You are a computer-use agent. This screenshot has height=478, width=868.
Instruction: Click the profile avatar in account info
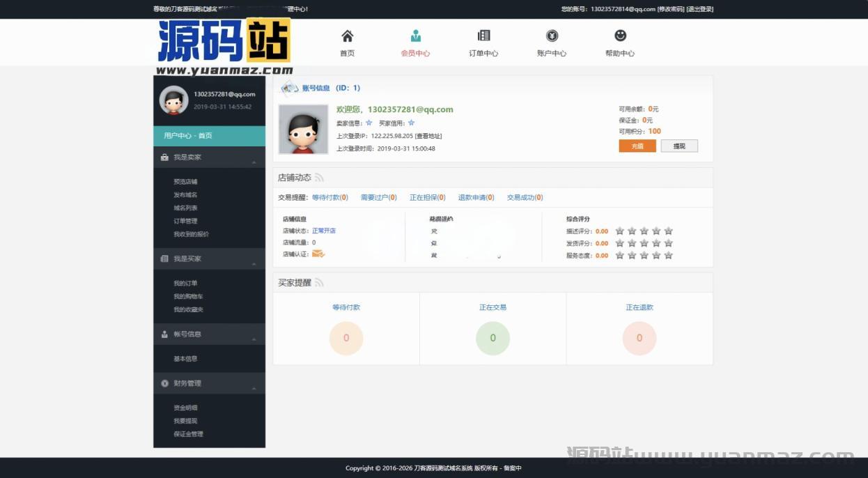click(x=303, y=130)
